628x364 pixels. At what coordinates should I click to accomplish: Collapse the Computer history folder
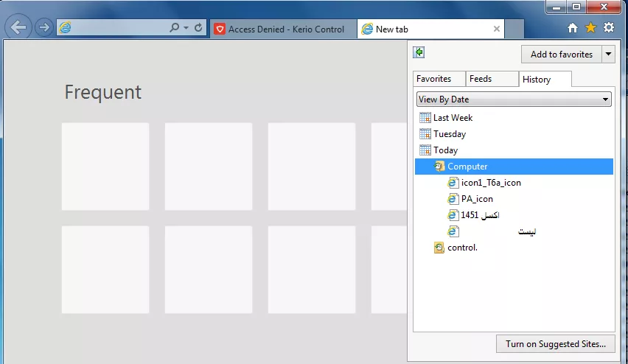tap(514, 167)
